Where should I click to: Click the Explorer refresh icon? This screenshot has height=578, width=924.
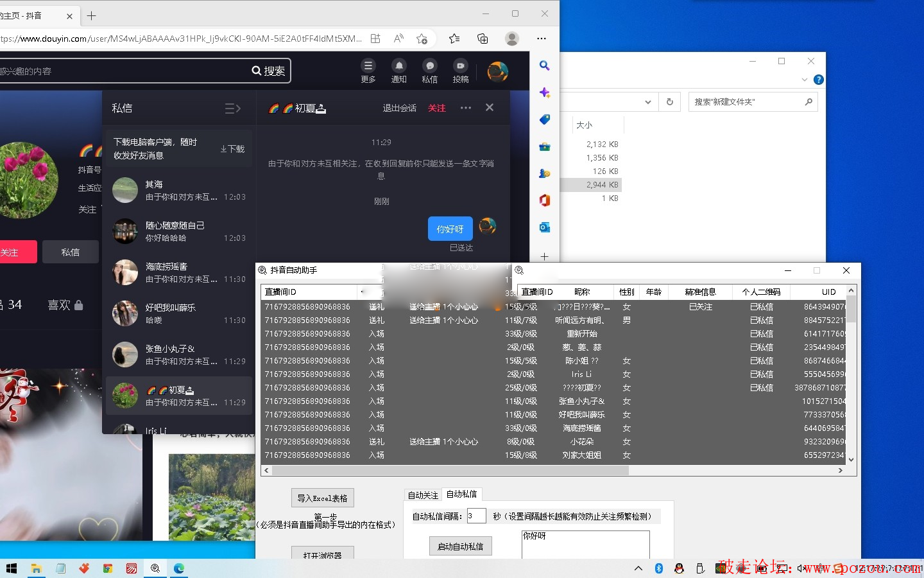tap(669, 102)
